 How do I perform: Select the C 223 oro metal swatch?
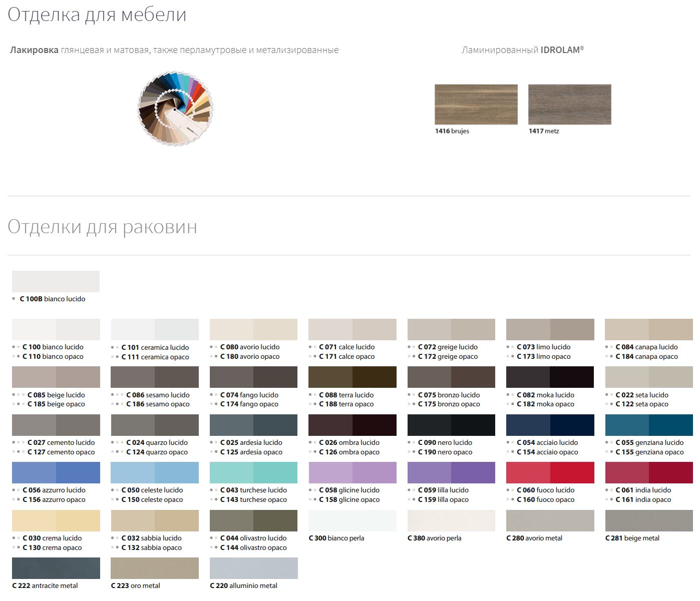[154, 568]
